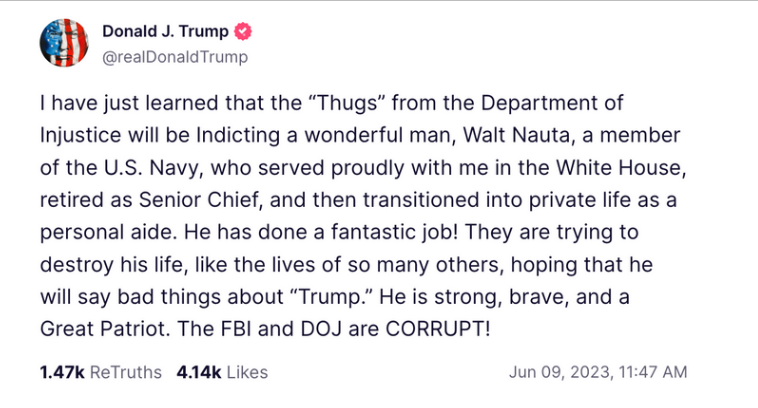This screenshot has width=758, height=408.
Task: Click the 1.47k ReTruths number
Action: click(62, 372)
